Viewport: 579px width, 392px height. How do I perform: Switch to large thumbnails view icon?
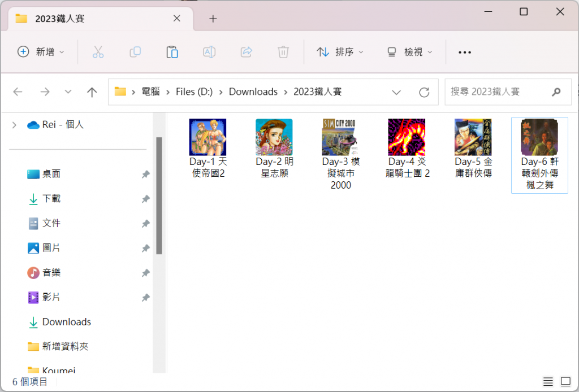click(x=565, y=382)
